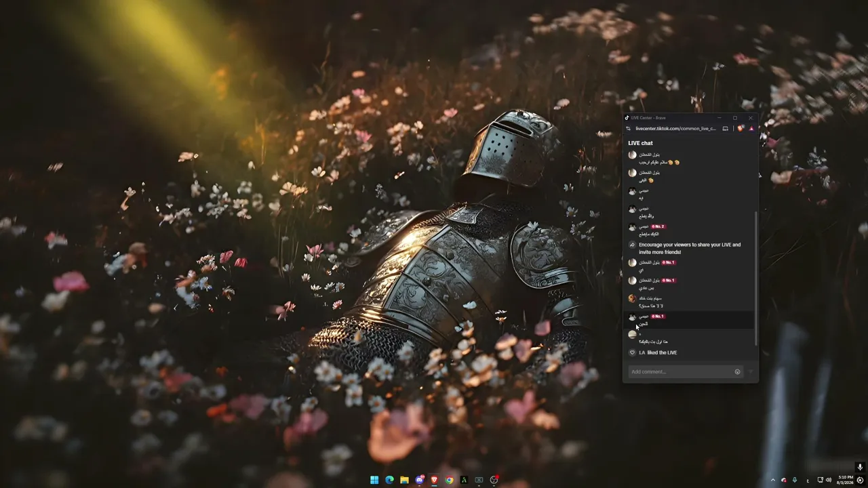
Task: Open the Windows Start menu
Action: click(x=374, y=480)
